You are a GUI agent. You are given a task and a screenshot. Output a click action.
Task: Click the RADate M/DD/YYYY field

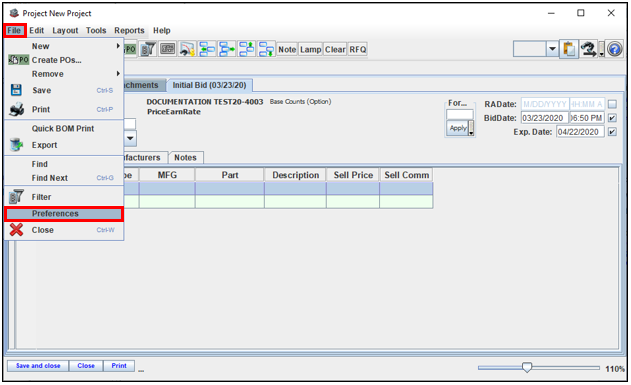click(x=545, y=104)
